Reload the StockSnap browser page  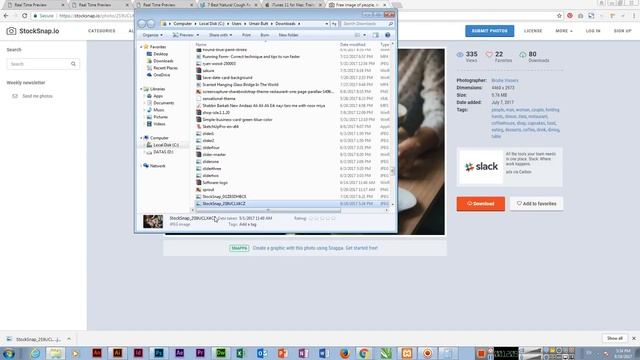coord(24,16)
